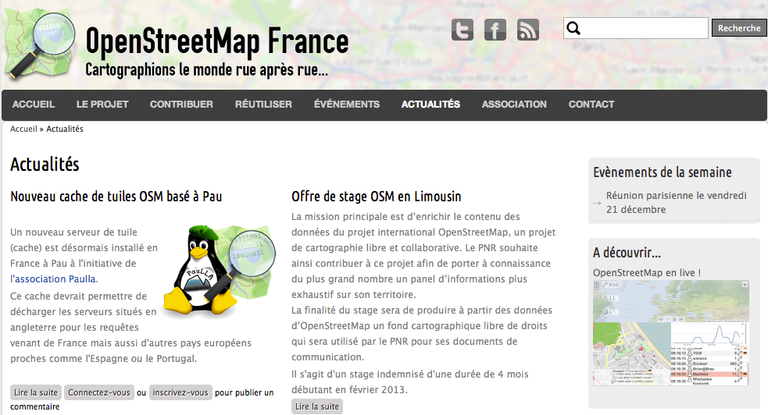Open the ACCUEIL menu item
This screenshot has height=415, width=768.
[33, 104]
